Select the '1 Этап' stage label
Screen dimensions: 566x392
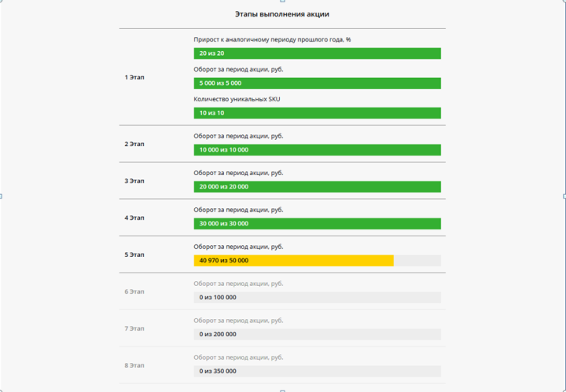[134, 78]
